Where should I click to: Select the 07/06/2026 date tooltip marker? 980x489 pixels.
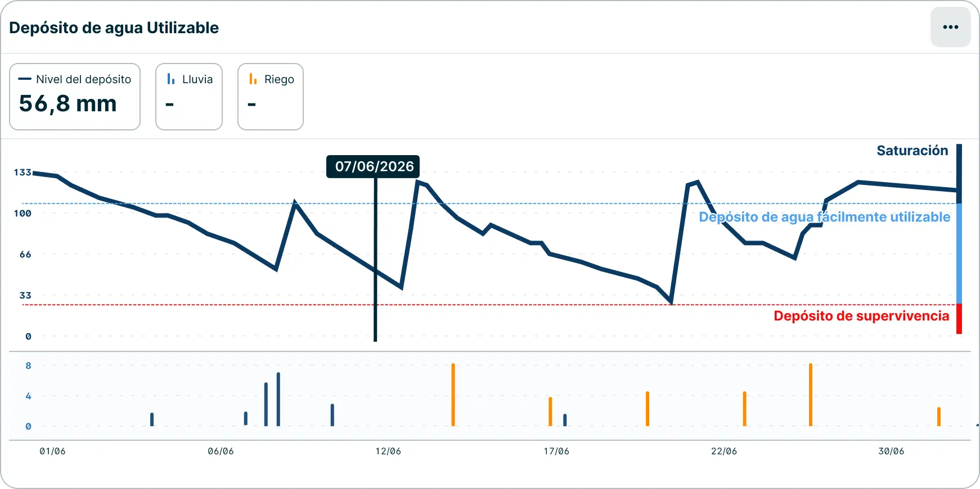coord(373,166)
